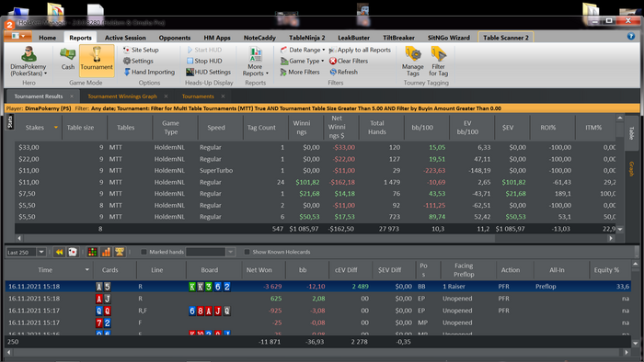Open Site Setup options
The width and height of the screenshot is (644, 362).
point(141,50)
